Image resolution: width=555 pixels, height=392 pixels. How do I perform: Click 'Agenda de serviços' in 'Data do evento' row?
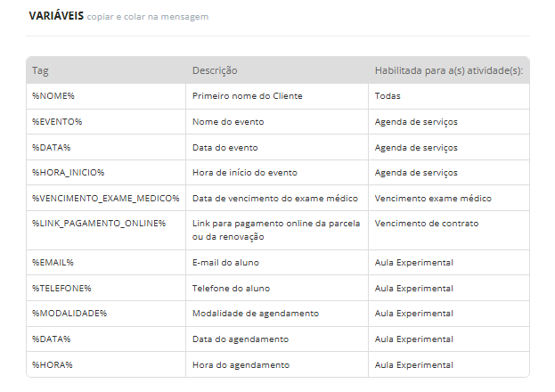(x=416, y=148)
